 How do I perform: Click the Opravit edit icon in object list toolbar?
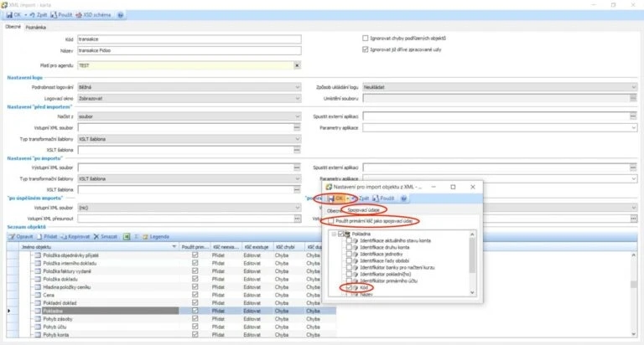click(12, 237)
